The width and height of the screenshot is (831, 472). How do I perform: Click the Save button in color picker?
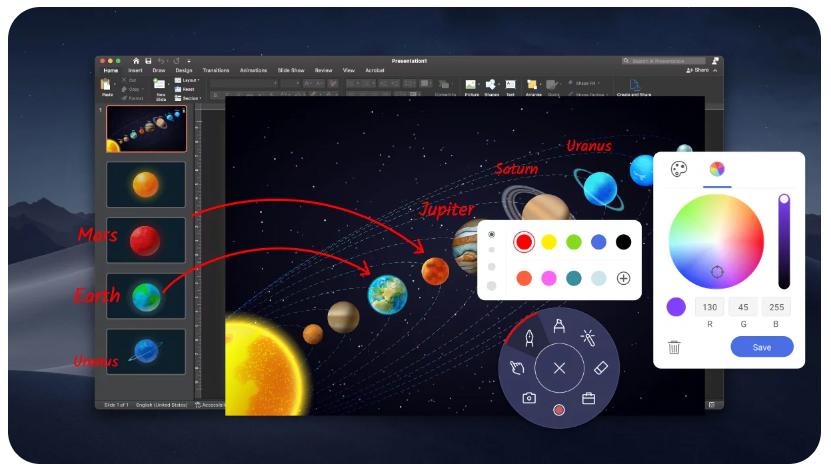[761, 346]
